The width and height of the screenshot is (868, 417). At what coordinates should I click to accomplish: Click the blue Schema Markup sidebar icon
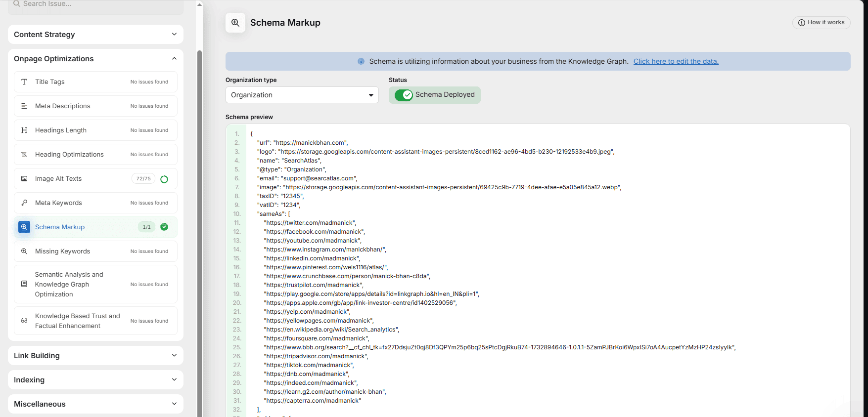click(24, 227)
